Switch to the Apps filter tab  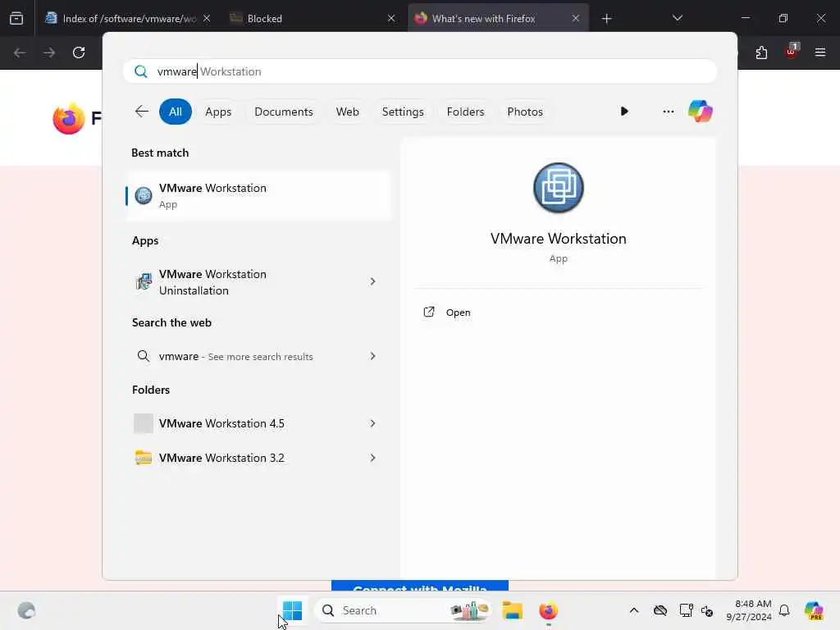(x=218, y=112)
